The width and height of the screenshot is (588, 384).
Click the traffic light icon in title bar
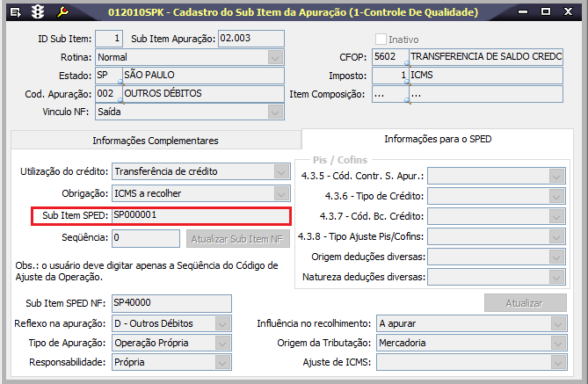[x=38, y=12]
